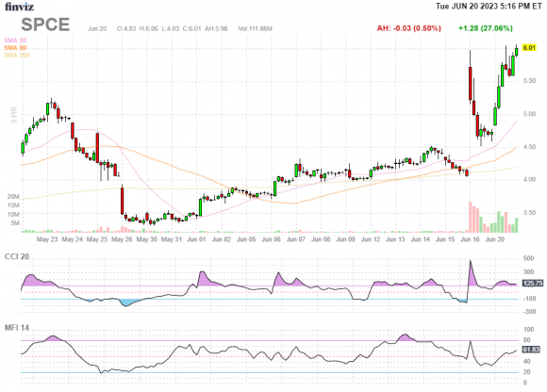Click the May 23 date axis label

47,239
